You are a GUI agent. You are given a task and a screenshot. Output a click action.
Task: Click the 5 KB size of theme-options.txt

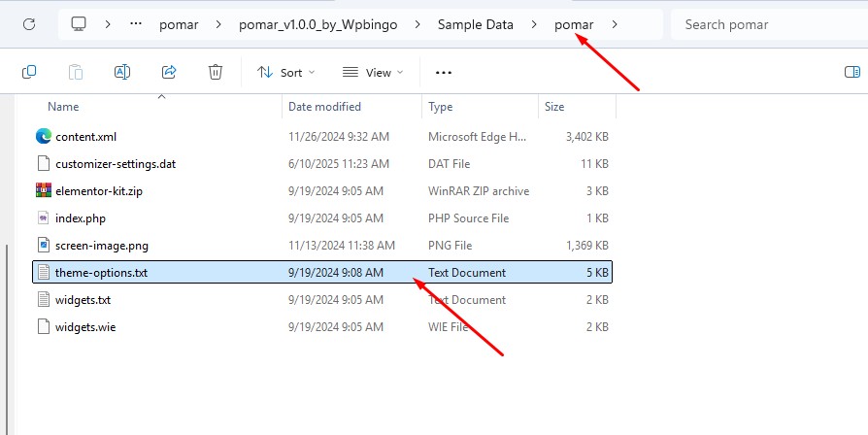(x=597, y=272)
